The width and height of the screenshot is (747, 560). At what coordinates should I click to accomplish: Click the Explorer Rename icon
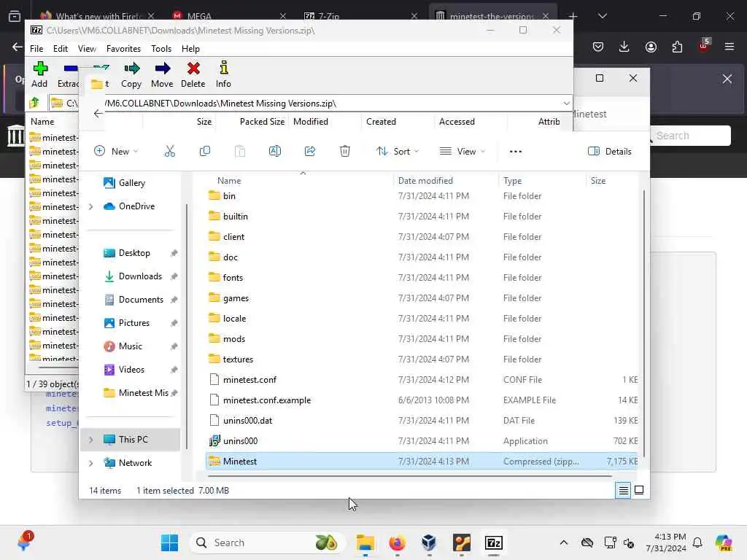[x=275, y=152]
